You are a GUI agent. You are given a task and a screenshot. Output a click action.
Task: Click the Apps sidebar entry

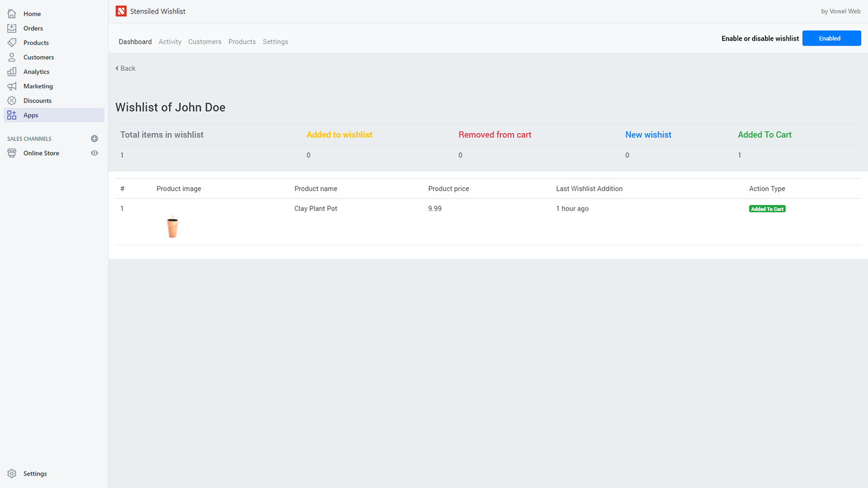pyautogui.click(x=30, y=115)
